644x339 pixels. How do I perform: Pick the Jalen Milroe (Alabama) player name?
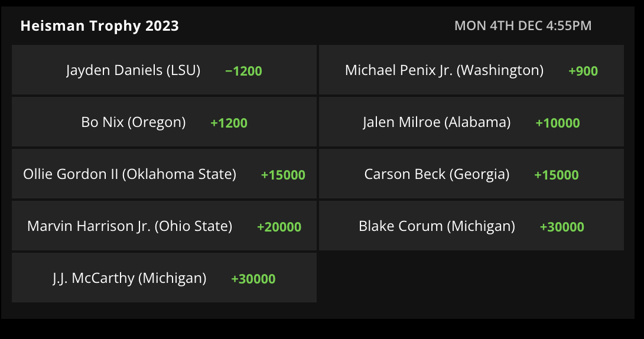pos(437,123)
